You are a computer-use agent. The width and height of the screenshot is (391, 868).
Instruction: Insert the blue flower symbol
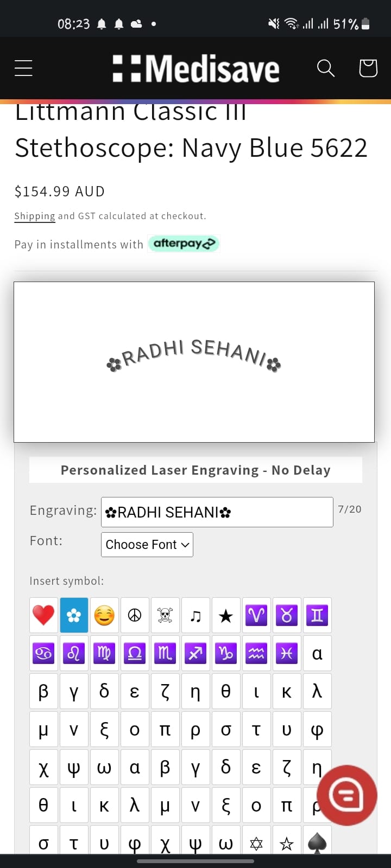tap(74, 615)
